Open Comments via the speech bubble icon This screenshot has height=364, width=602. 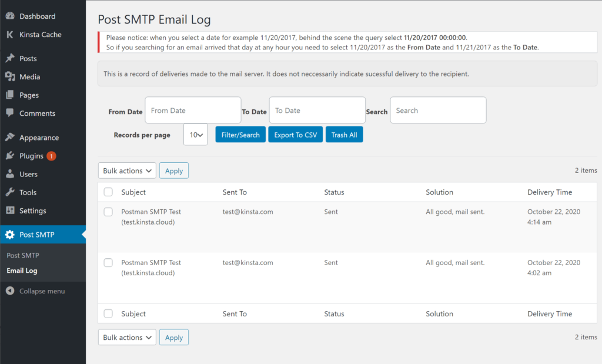(x=11, y=113)
